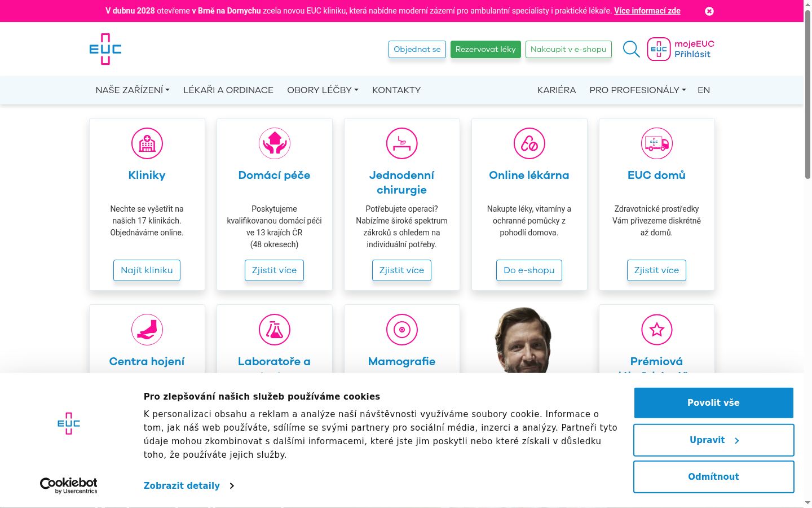Open Upravit cookie settings

(713, 440)
